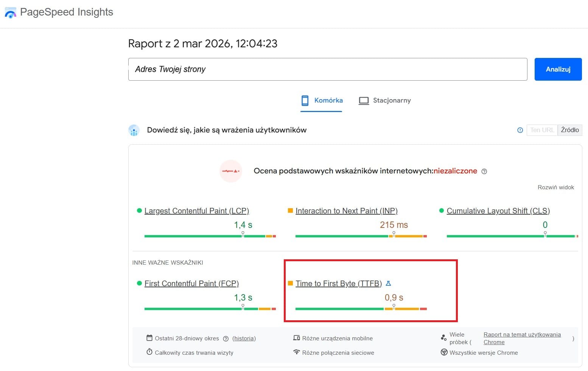Viewport: 588px width, 371px height.
Task: Open the historia link
Action: click(244, 338)
